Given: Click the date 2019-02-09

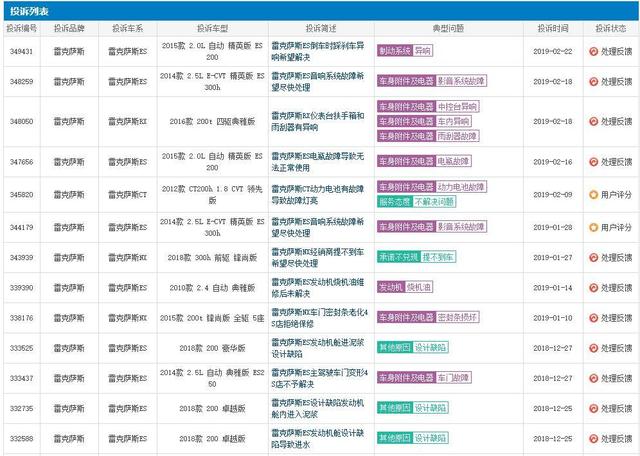Looking at the screenshot, I should click(x=553, y=195).
